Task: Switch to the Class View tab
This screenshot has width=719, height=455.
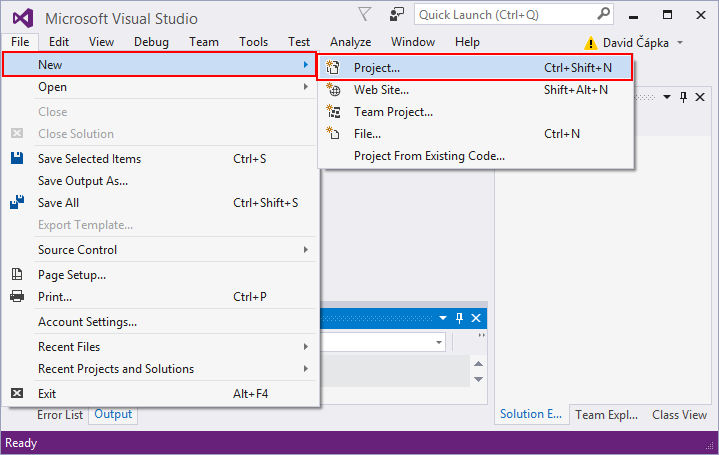Action: click(x=679, y=415)
